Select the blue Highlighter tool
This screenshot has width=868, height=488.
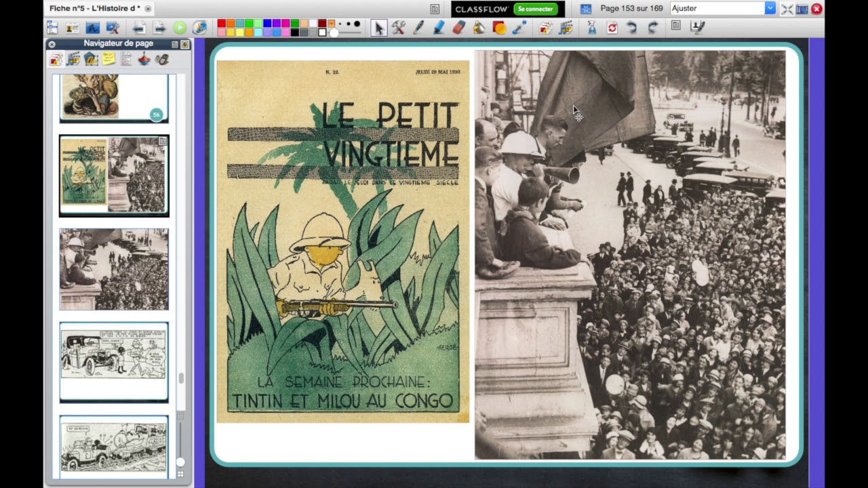click(439, 28)
